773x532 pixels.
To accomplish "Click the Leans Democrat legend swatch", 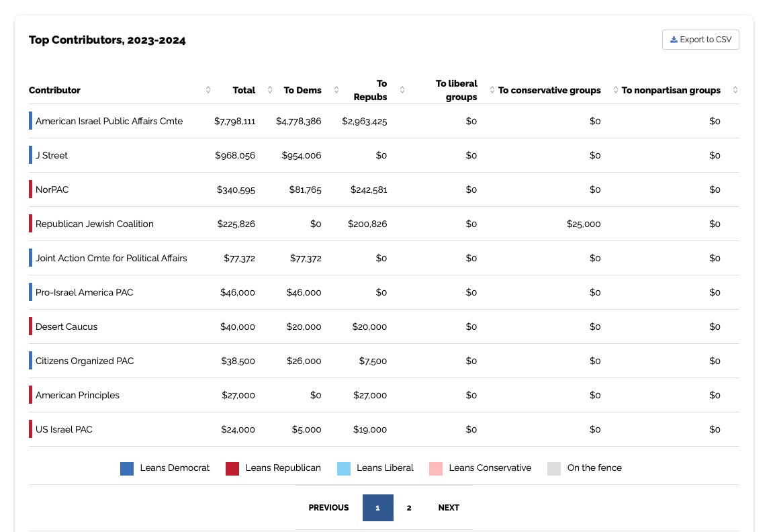I will pyautogui.click(x=127, y=468).
